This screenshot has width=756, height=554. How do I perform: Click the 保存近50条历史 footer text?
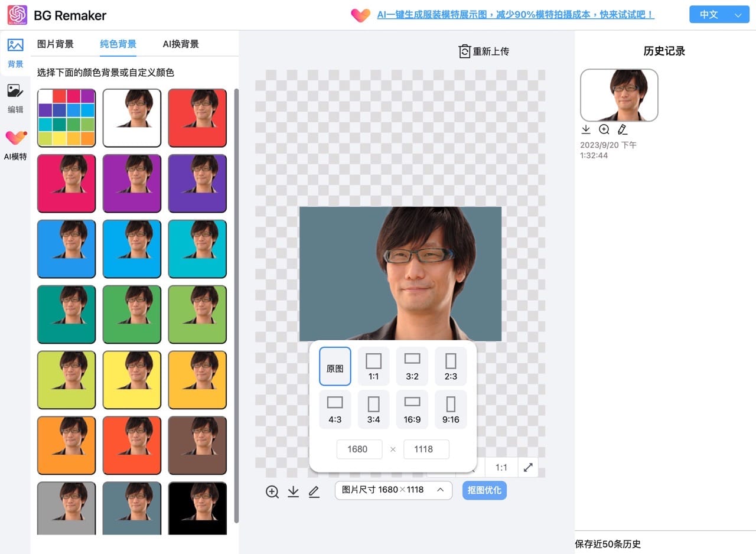tap(608, 544)
